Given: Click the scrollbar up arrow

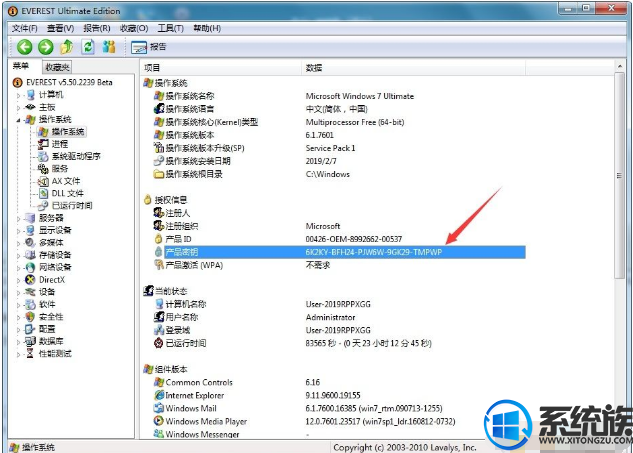Looking at the screenshot, I should tap(620, 66).
